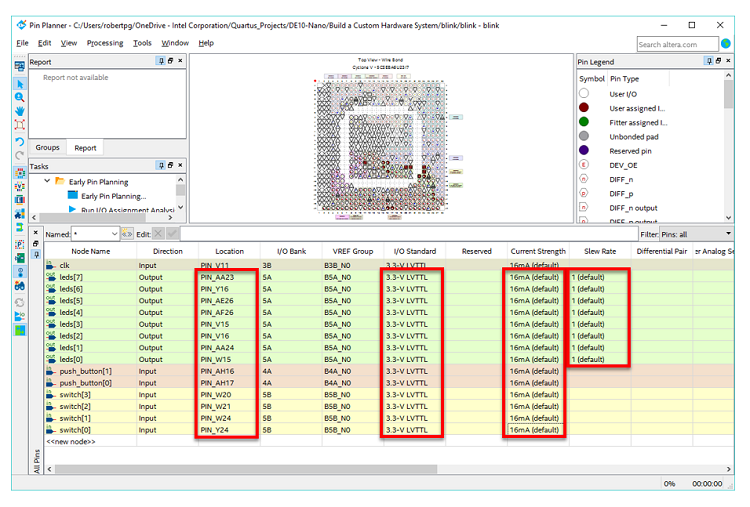Image resolution: width=750 pixels, height=507 pixels.
Task: Open the Early Pin Planning... task
Action: coord(113,196)
